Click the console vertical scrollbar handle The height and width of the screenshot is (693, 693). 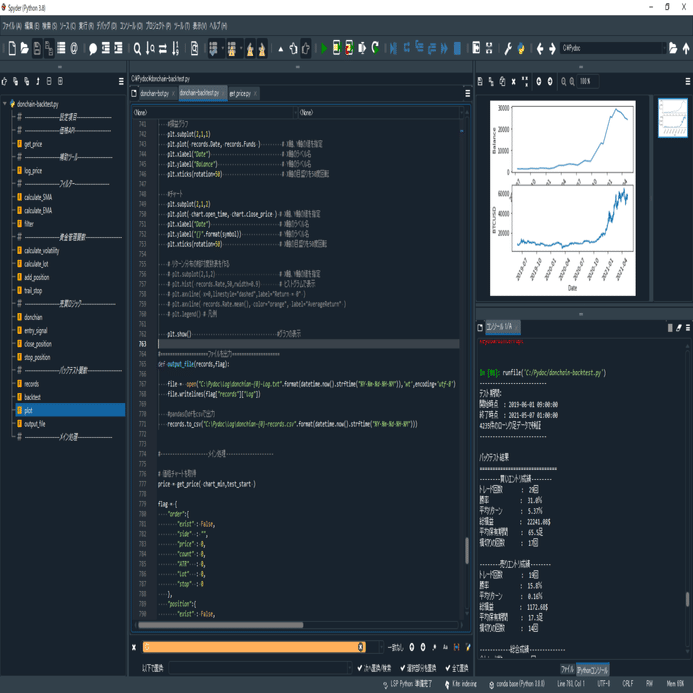[687, 599]
